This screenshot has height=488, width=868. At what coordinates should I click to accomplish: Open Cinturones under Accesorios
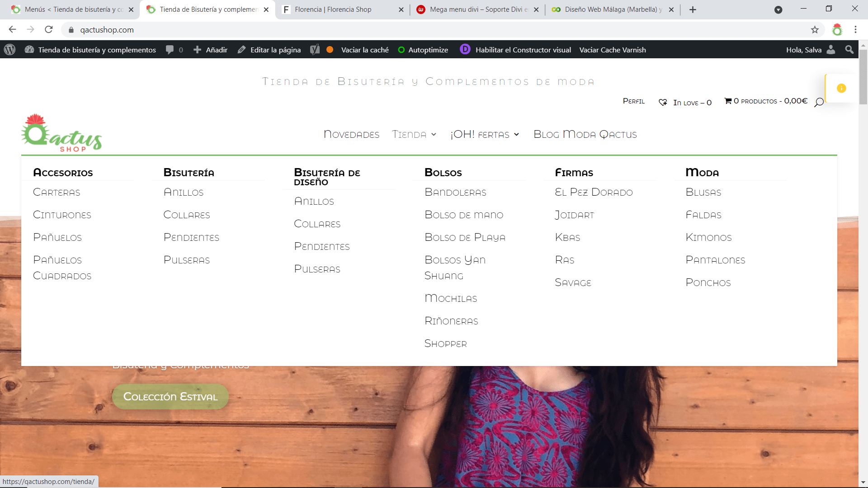click(62, 215)
